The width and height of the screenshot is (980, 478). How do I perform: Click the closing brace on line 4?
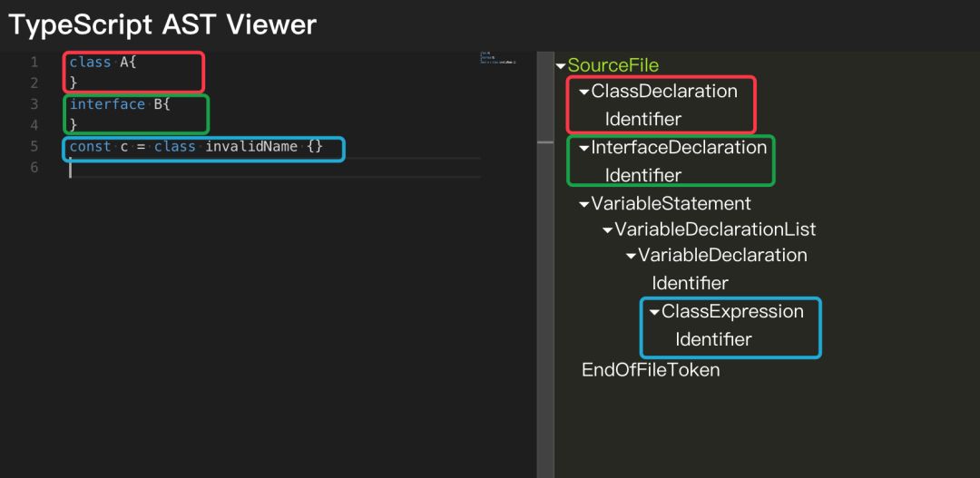point(73,125)
